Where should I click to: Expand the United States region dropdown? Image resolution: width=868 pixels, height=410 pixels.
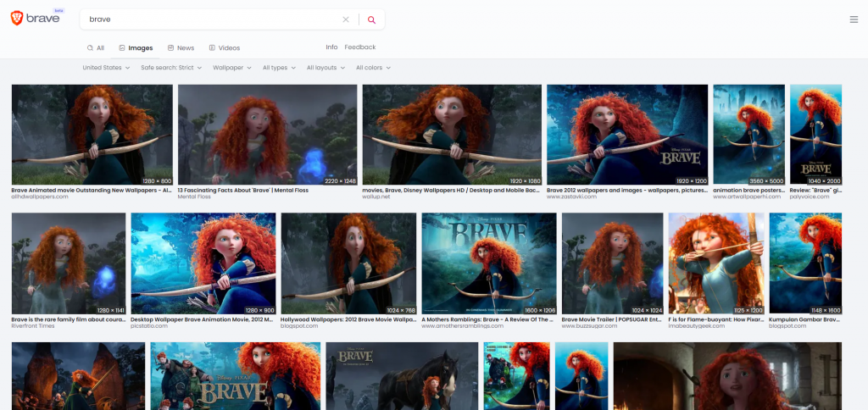[106, 68]
